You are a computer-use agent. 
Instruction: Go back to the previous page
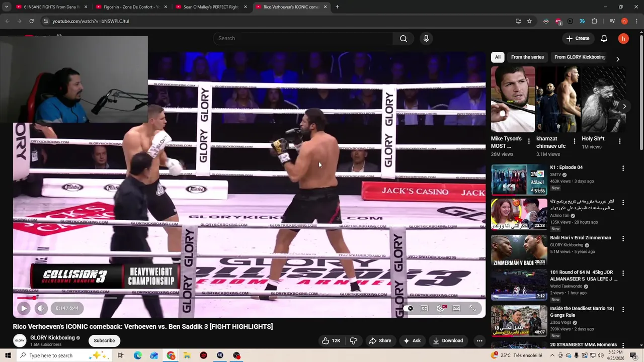7,21
